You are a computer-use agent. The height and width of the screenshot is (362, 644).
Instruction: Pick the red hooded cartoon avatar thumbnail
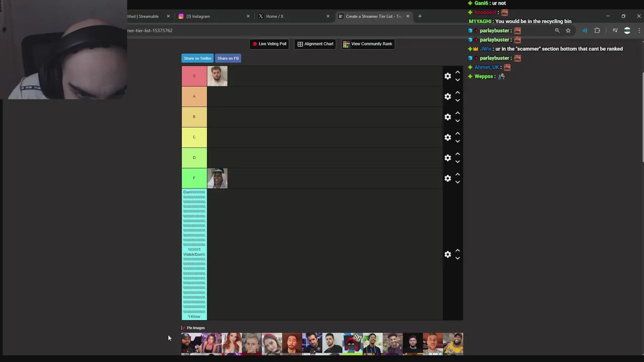(353, 343)
